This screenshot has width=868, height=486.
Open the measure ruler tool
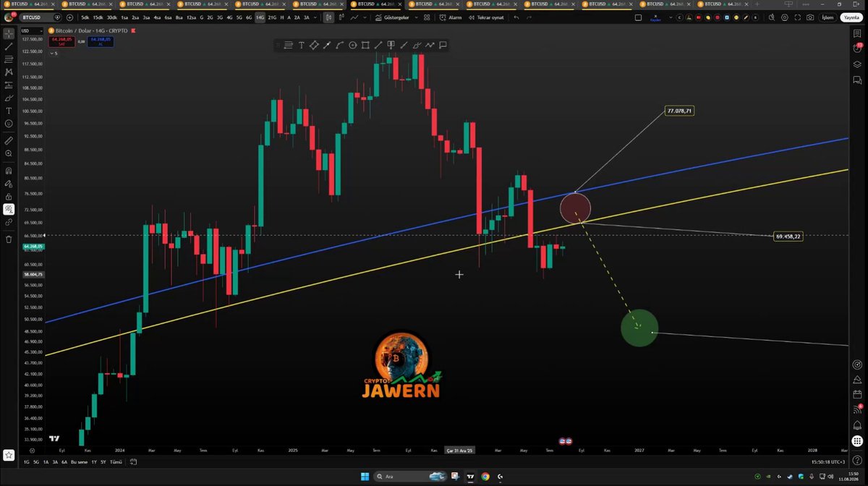point(9,141)
